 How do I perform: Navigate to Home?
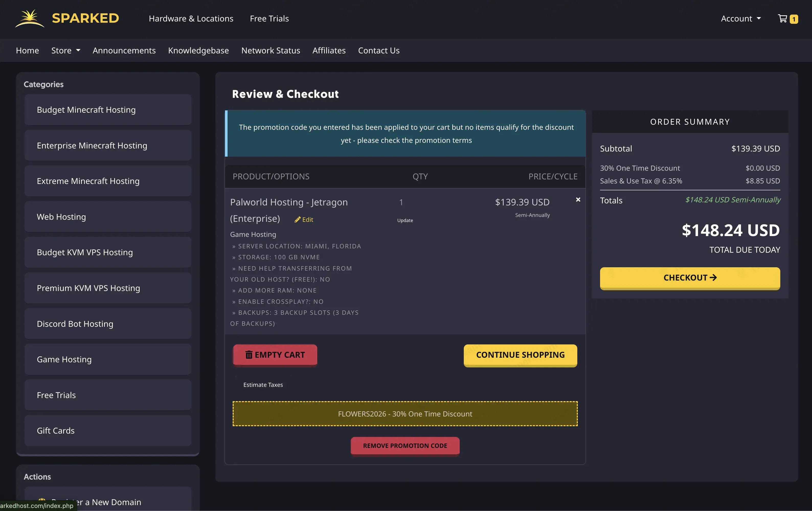pyautogui.click(x=27, y=50)
